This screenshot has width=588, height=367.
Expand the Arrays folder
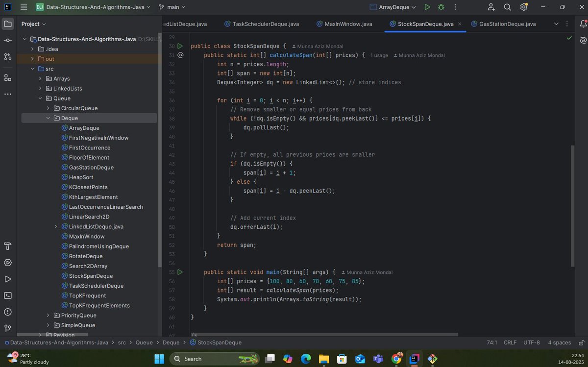[x=41, y=78]
